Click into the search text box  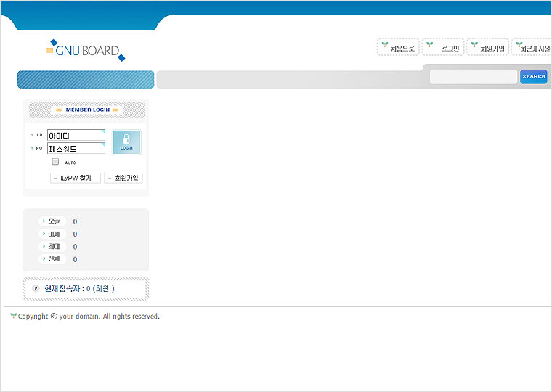[473, 76]
